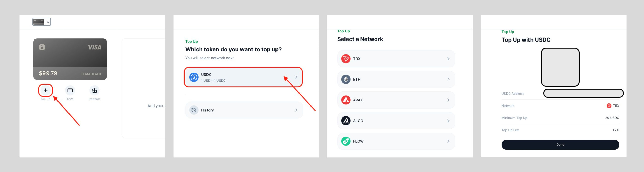Choose the TRX network logo
644x172 pixels.
(346, 59)
